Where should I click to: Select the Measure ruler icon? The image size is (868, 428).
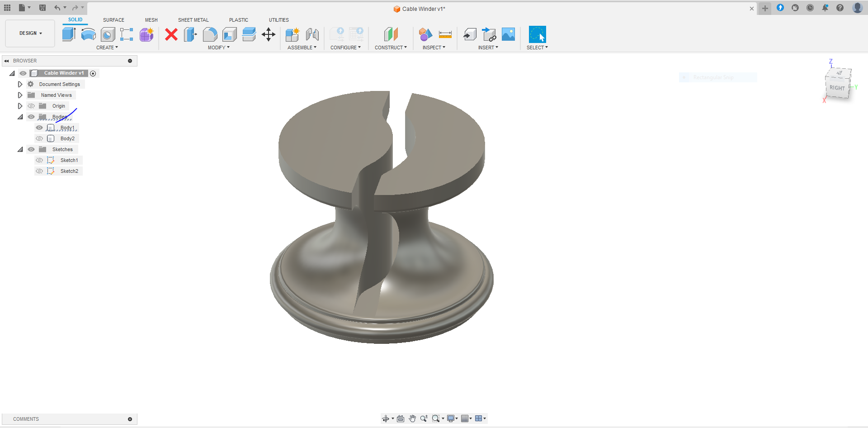pos(445,34)
